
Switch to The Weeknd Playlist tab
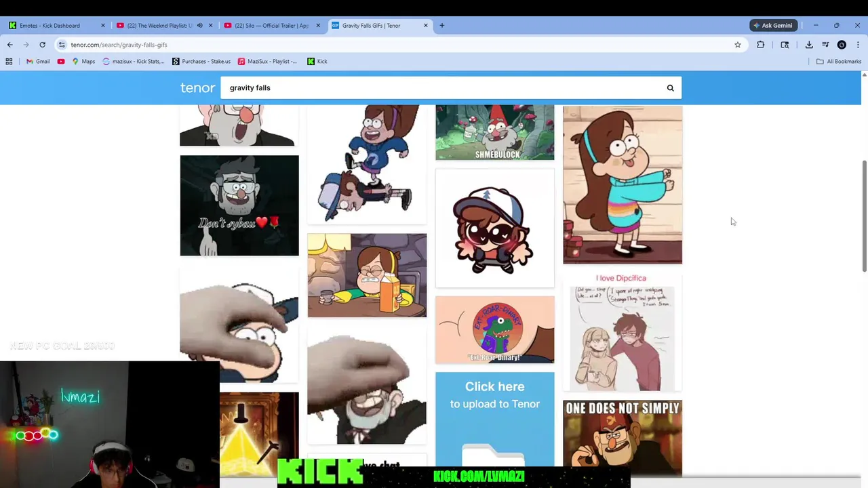(x=159, y=26)
